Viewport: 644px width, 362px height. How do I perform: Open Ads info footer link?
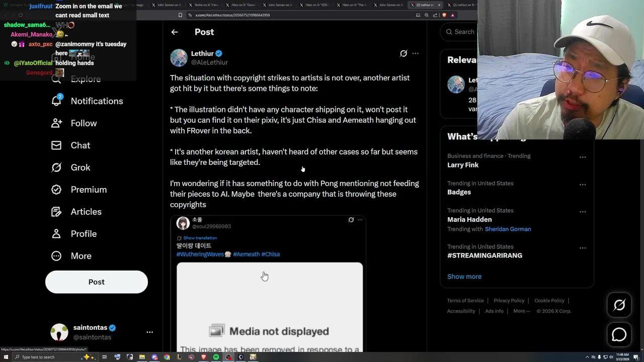coord(494,311)
